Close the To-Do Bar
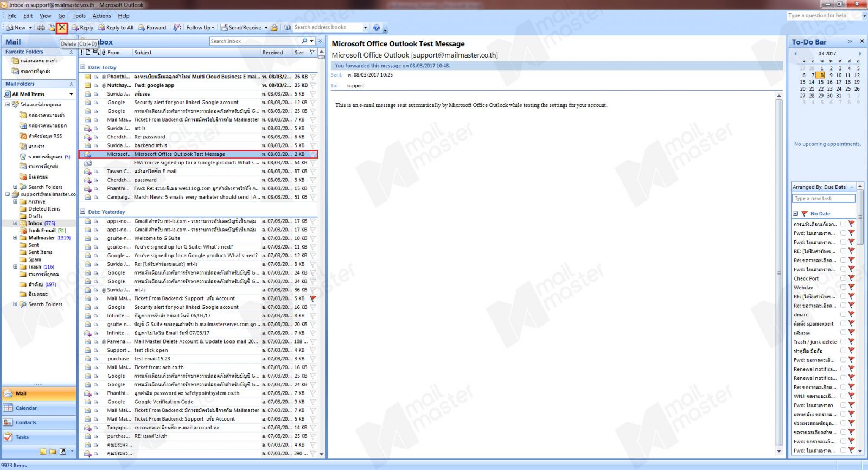This screenshot has height=470, width=868. pos(861,41)
